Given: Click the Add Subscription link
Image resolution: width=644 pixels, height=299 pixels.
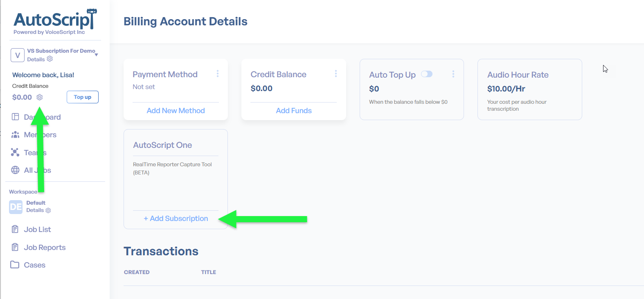Looking at the screenshot, I should coord(176,219).
